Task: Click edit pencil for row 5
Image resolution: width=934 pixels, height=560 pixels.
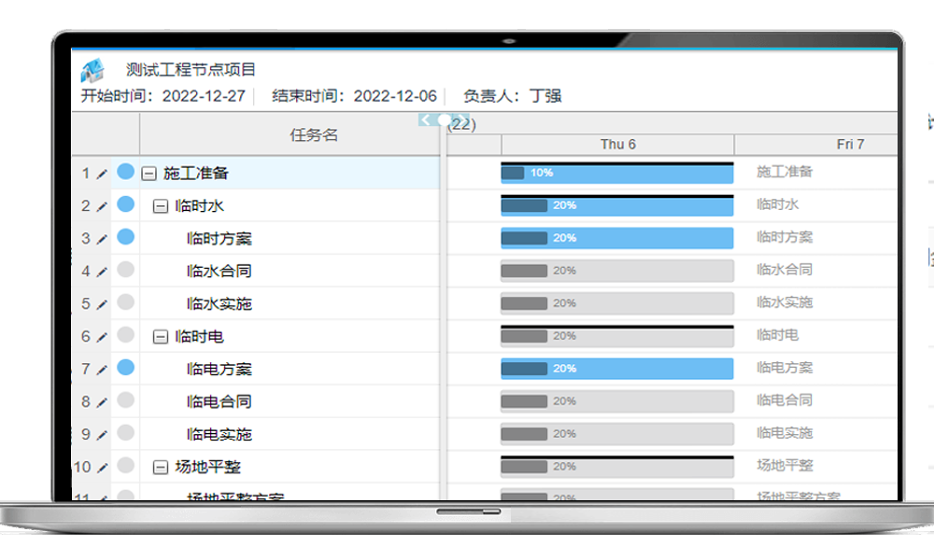Action: click(x=102, y=304)
